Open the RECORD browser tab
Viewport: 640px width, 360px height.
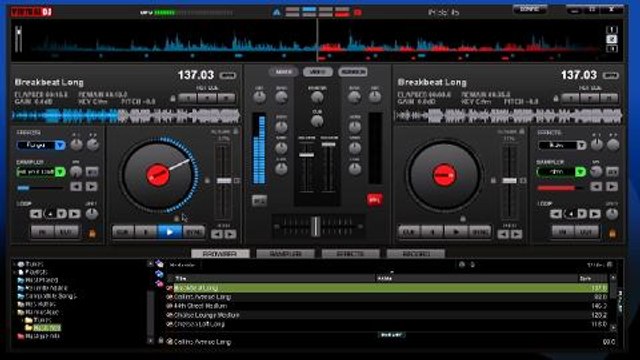point(416,254)
